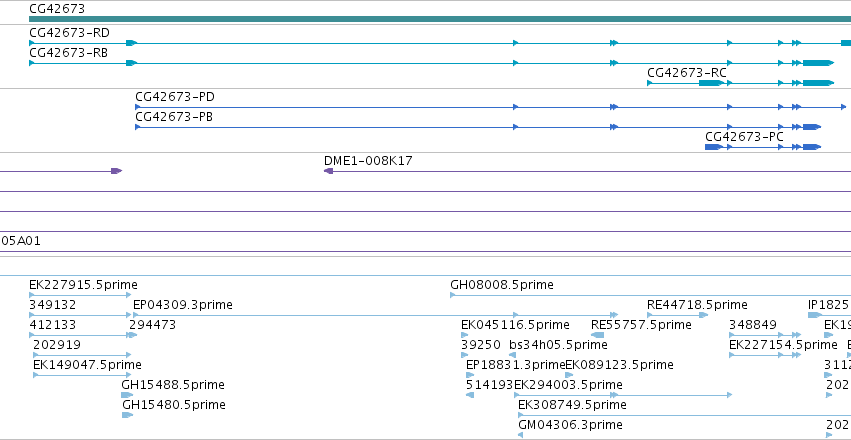Select EST RE44718.5prime
Viewport: 851px width, 440px height.
[x=697, y=305]
